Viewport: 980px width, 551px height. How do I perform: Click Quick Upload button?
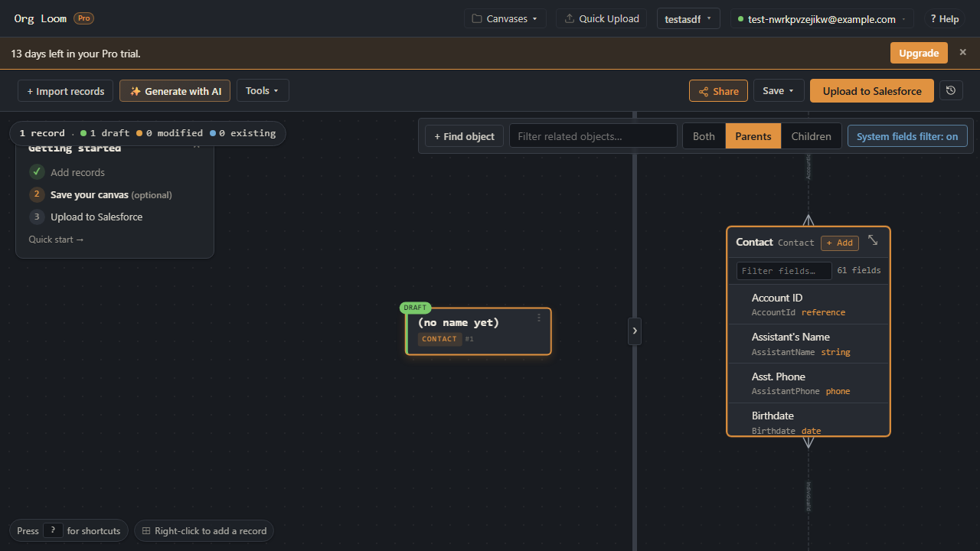tap(602, 18)
